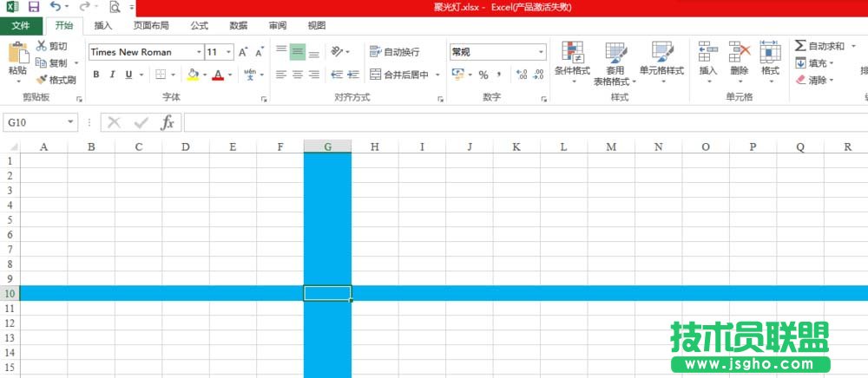This screenshot has height=378, width=868.
Task: Switch to the 审阅 tab
Action: pos(278,25)
